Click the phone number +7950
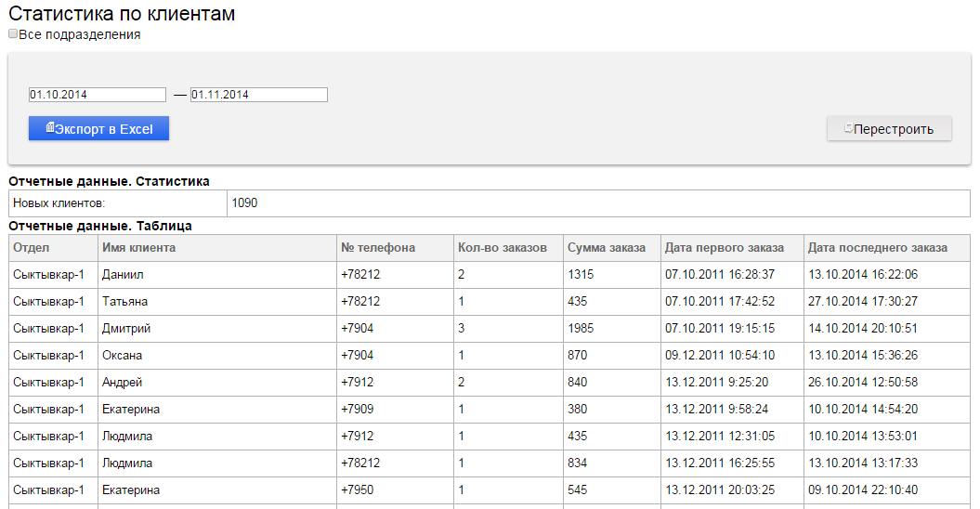The width and height of the screenshot is (980, 509). (x=358, y=489)
